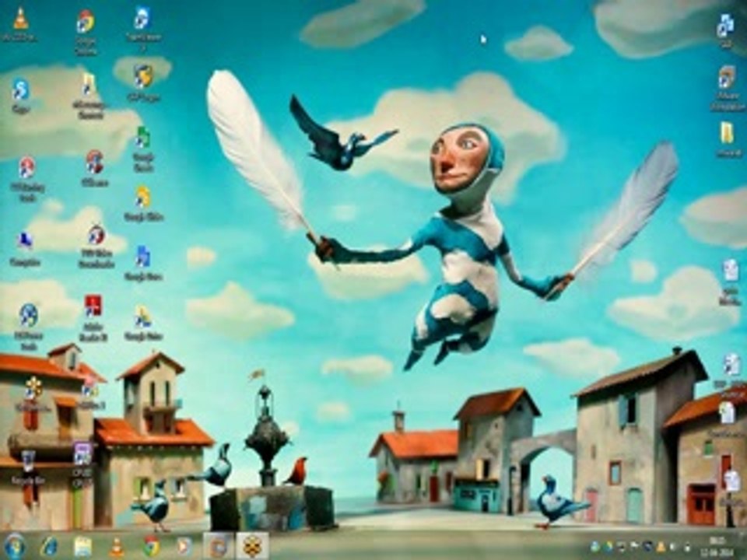Open the taskbar clock and date
This screenshot has height=560, width=747.
point(717,547)
